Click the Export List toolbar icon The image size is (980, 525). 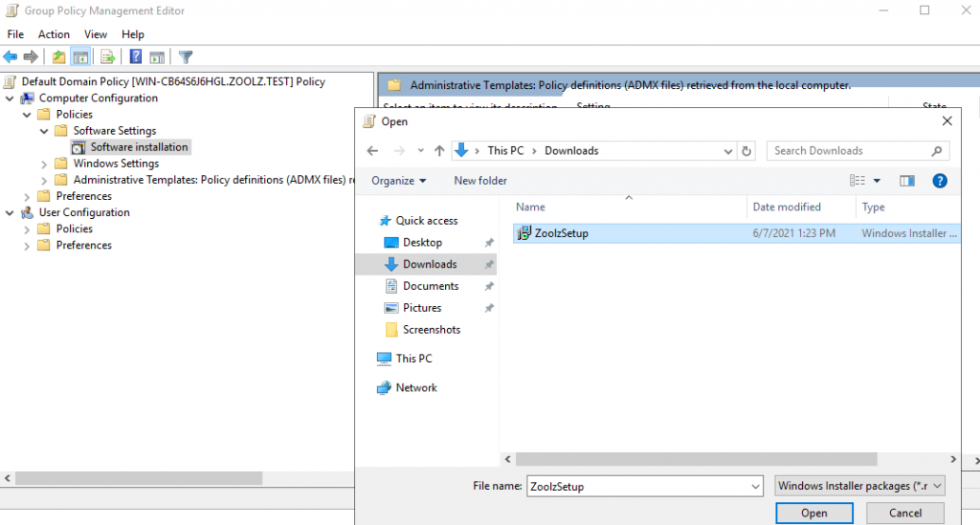coord(108,57)
